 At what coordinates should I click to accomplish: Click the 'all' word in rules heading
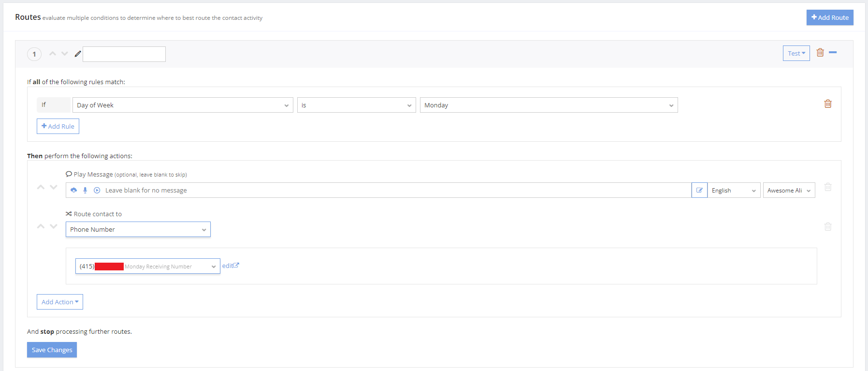pos(36,82)
